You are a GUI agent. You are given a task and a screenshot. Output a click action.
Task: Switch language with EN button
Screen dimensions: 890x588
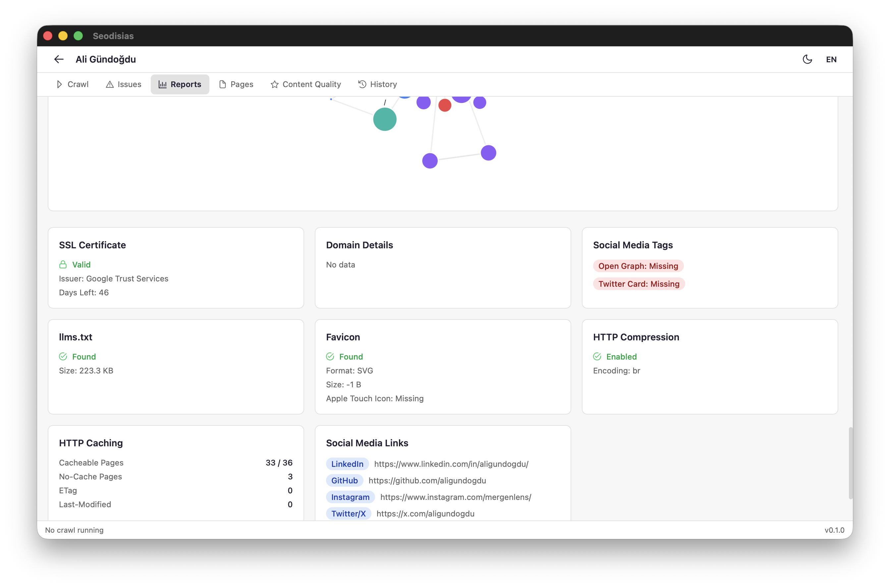831,59
